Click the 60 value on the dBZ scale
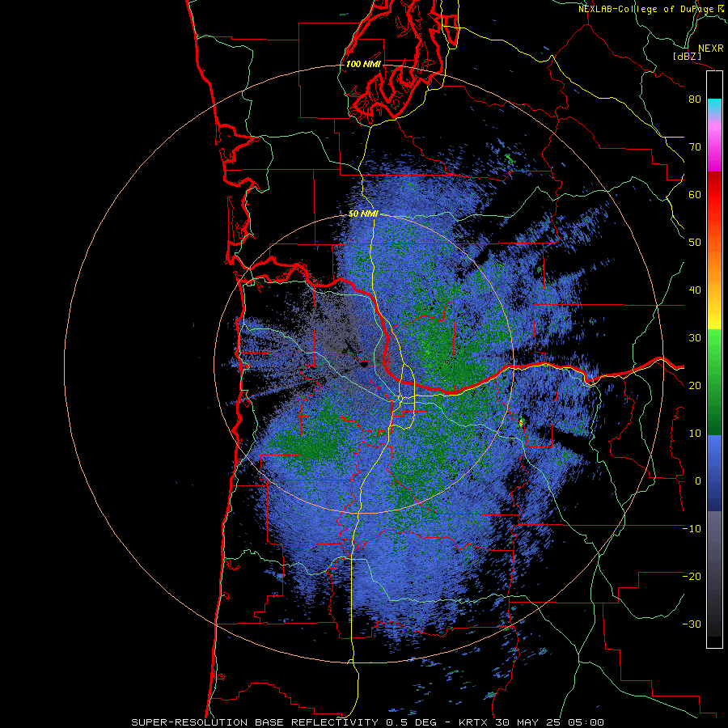Image resolution: width=728 pixels, height=728 pixels. [695, 194]
